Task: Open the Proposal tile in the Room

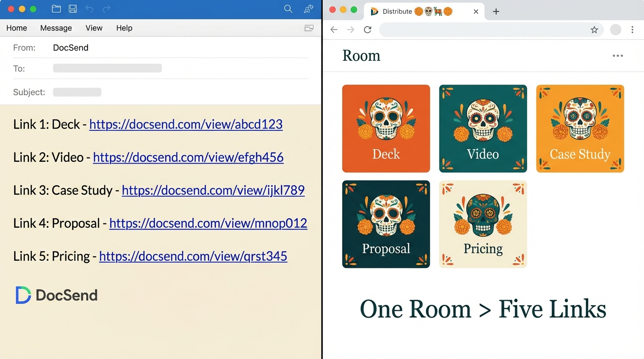Action: [386, 224]
